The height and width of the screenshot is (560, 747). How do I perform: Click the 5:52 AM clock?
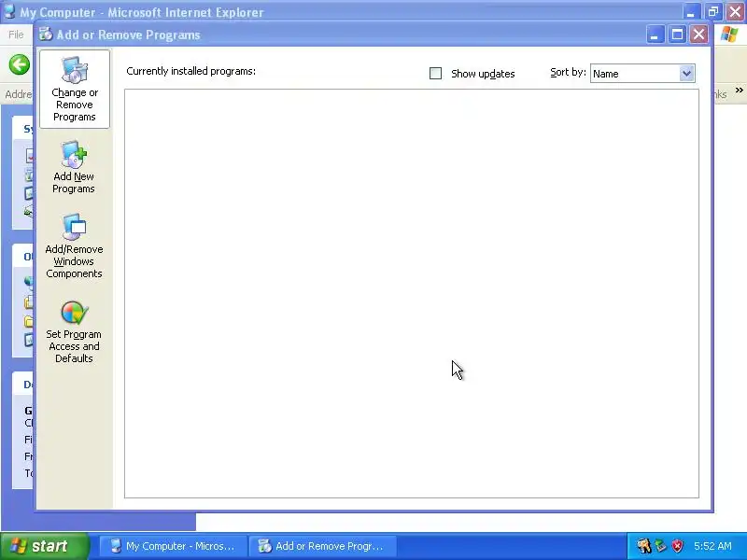coord(712,546)
